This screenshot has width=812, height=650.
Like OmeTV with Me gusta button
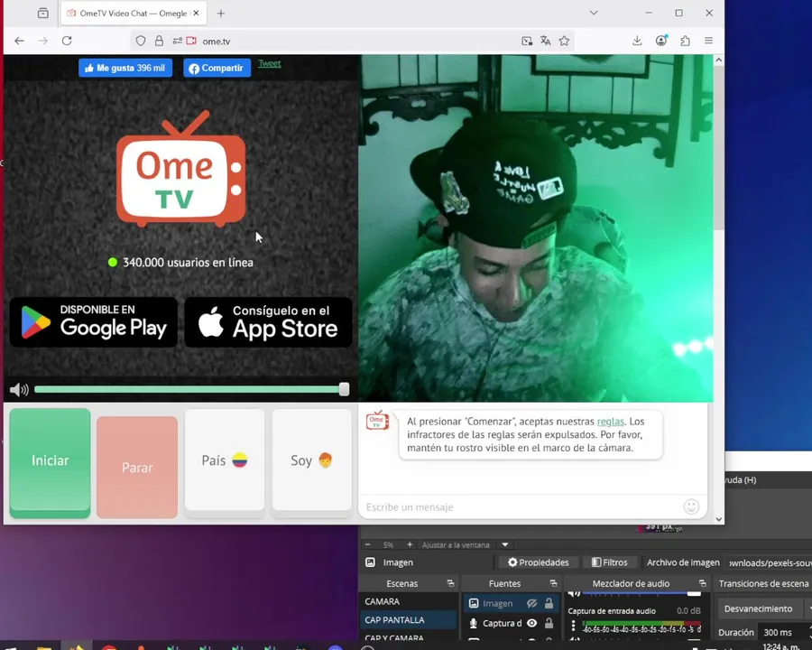click(x=125, y=68)
